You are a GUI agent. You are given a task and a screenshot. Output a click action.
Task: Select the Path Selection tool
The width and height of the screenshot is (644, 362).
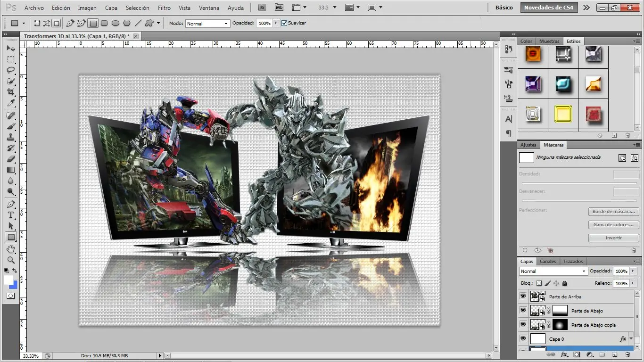(x=11, y=226)
